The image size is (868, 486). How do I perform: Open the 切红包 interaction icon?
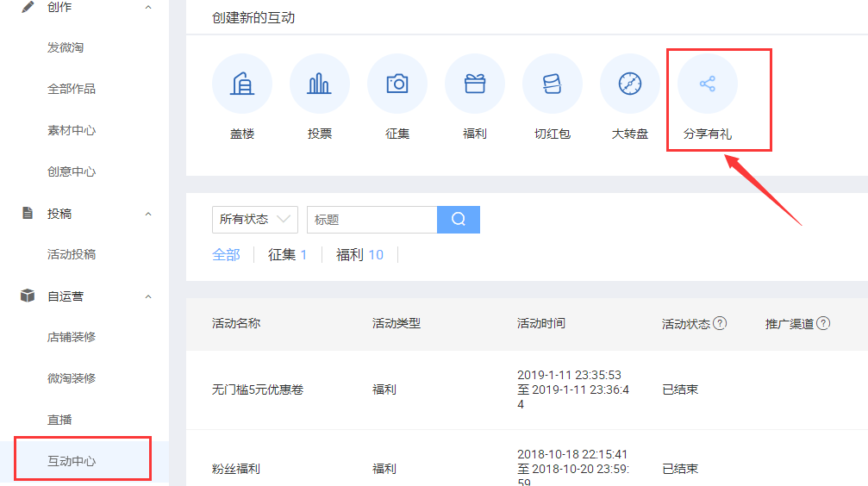point(552,84)
